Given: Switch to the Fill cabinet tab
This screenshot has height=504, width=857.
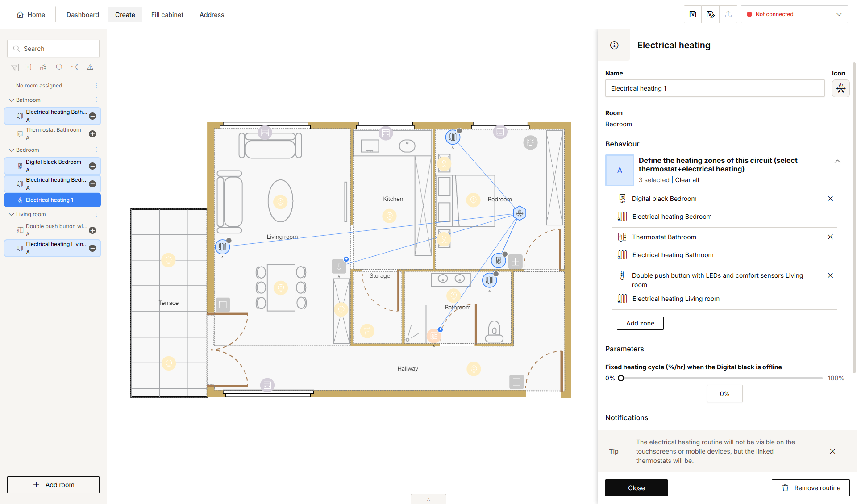Looking at the screenshot, I should [167, 15].
